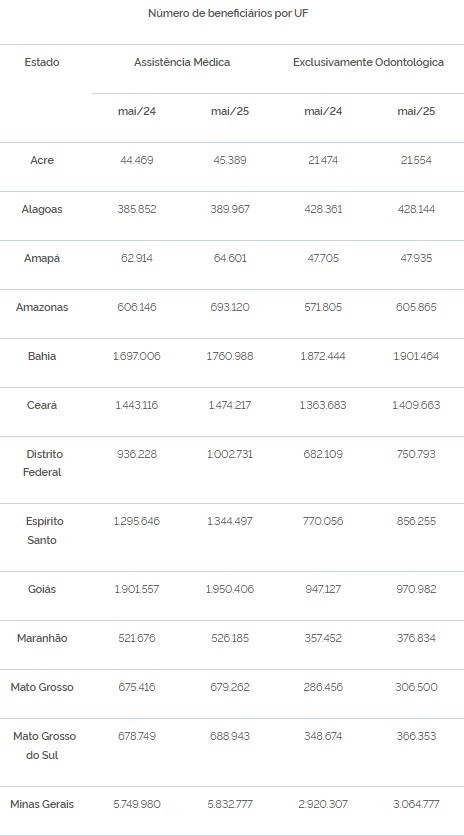Select the value 44.469 for Acre
This screenshot has height=836, width=464.
point(137,160)
